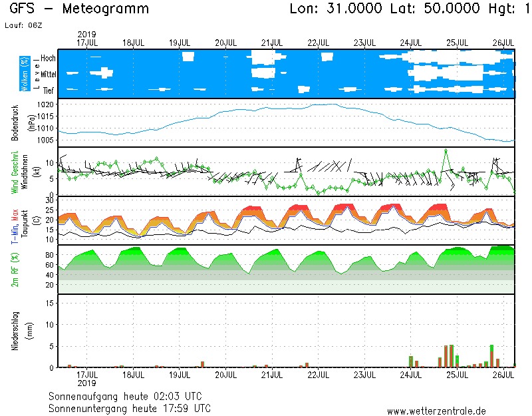The width and height of the screenshot is (532, 416).
Task: Click the green Wind Geschwi. axis label
Action: (x=15, y=171)
